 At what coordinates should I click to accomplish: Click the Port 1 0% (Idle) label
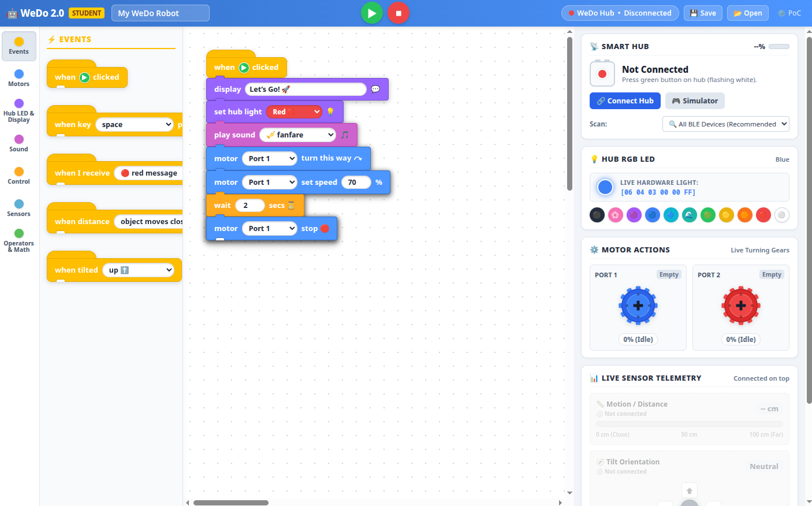pyautogui.click(x=638, y=339)
